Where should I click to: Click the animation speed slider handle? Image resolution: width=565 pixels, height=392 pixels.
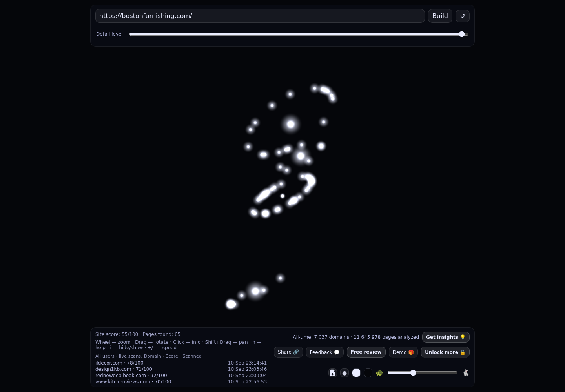(413, 373)
